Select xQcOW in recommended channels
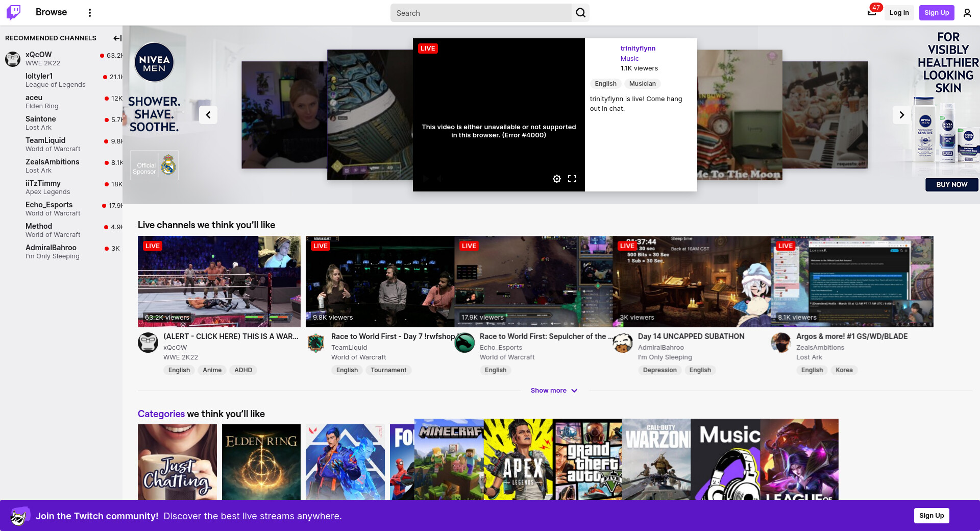 point(39,55)
